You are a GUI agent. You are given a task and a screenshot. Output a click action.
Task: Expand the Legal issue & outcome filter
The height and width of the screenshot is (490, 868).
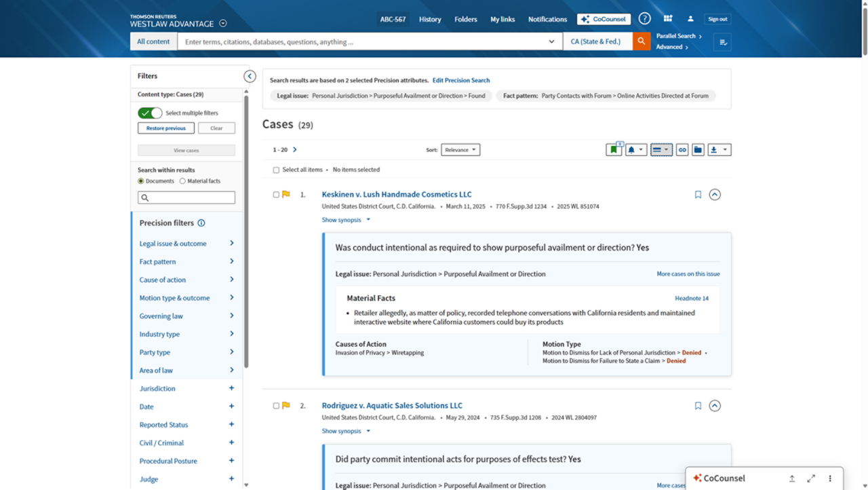click(231, 243)
